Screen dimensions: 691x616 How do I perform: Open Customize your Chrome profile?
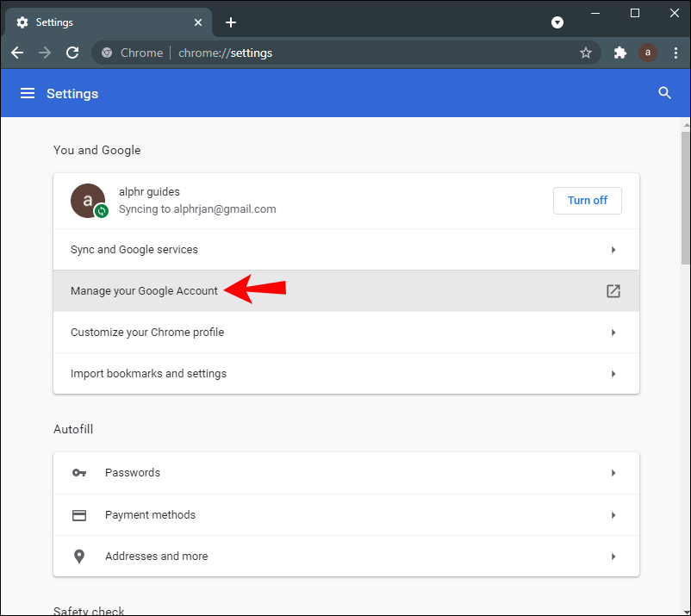[x=346, y=333]
